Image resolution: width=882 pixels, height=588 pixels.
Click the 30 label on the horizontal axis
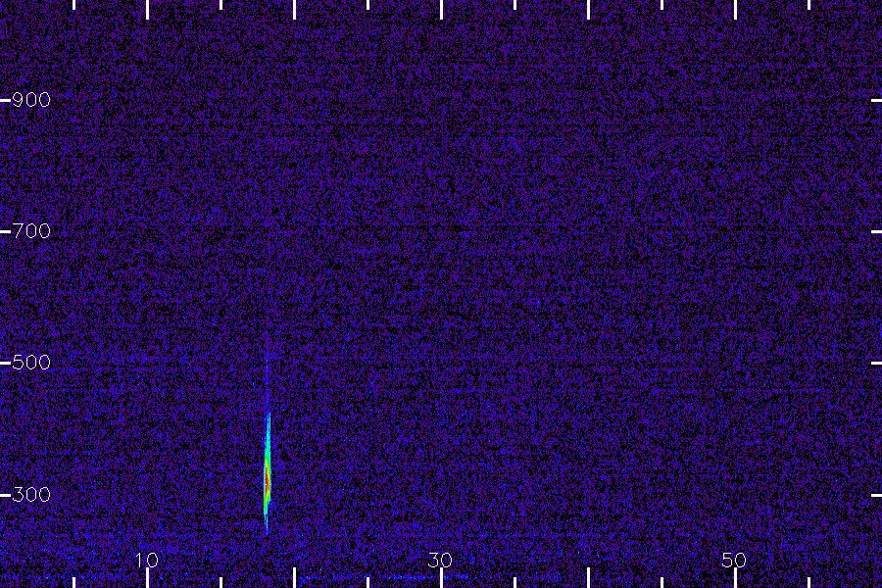point(440,560)
